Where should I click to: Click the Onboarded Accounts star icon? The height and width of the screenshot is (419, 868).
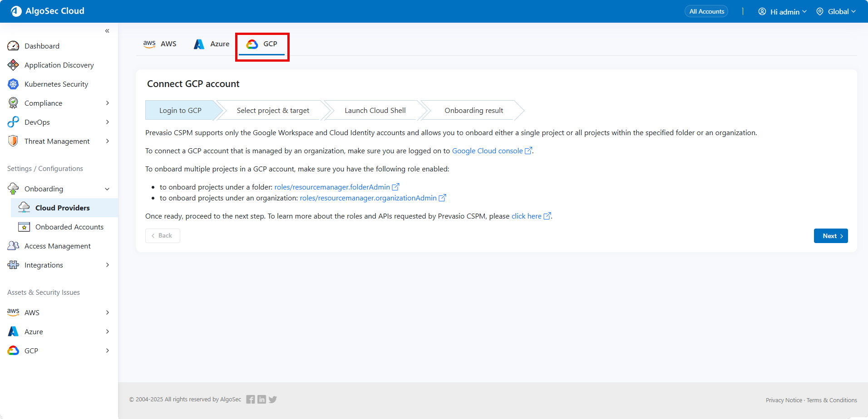(24, 227)
